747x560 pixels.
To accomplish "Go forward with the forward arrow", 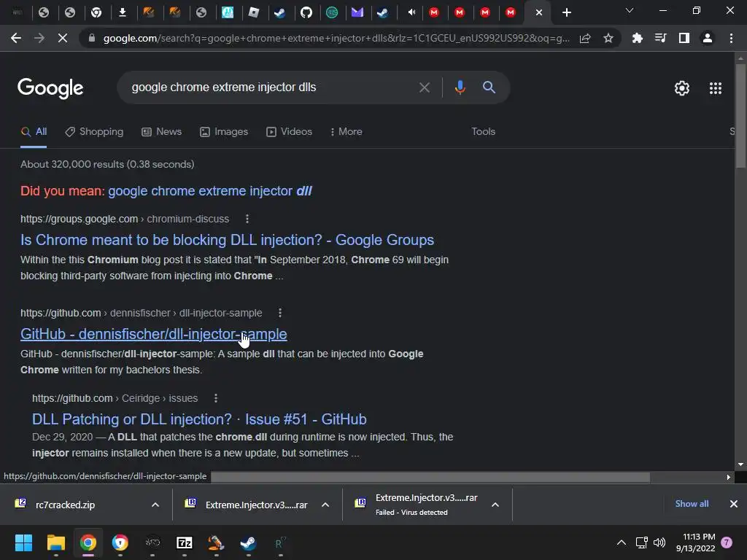I will click(x=39, y=38).
